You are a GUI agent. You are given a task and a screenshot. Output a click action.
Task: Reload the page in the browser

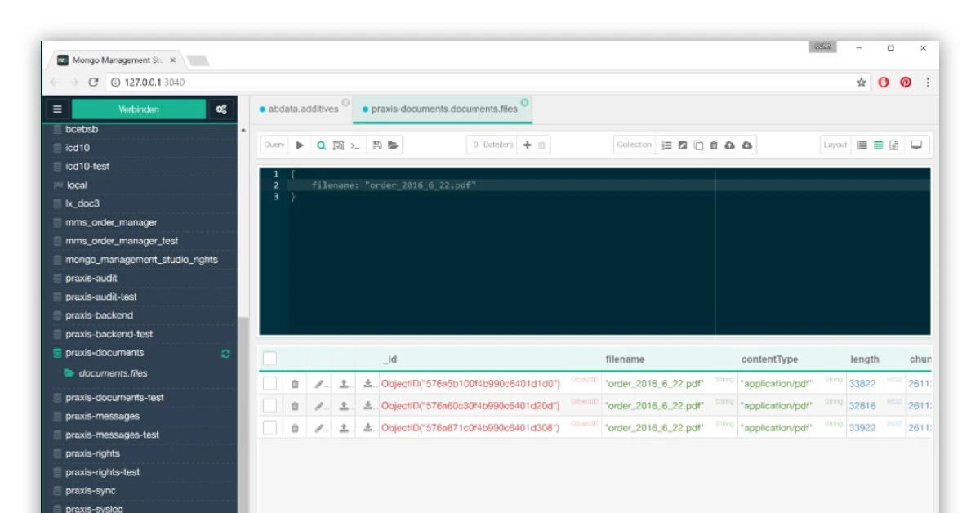click(93, 83)
